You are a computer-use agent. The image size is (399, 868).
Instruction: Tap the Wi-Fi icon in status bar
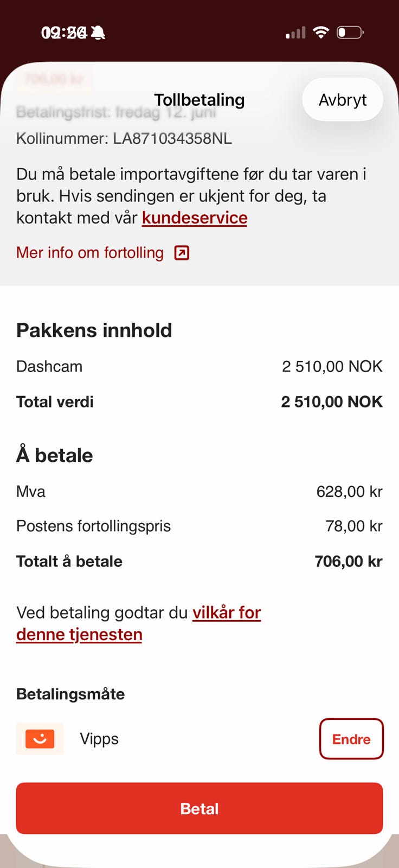tap(321, 33)
